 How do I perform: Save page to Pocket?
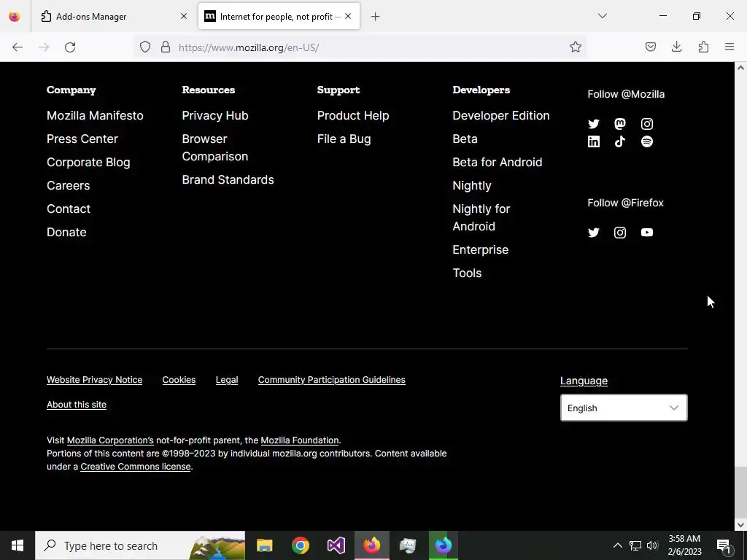[x=650, y=47]
